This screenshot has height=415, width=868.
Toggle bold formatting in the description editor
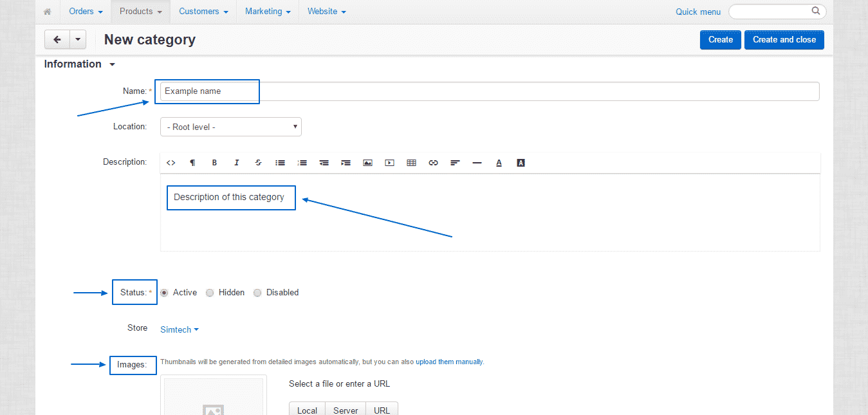pyautogui.click(x=214, y=162)
